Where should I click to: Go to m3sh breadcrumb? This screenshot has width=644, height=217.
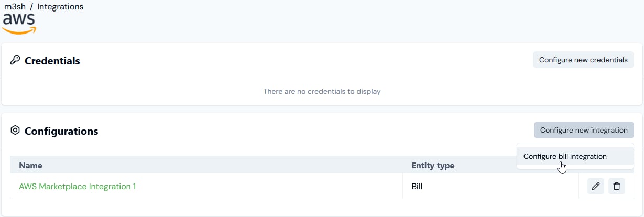[15, 7]
